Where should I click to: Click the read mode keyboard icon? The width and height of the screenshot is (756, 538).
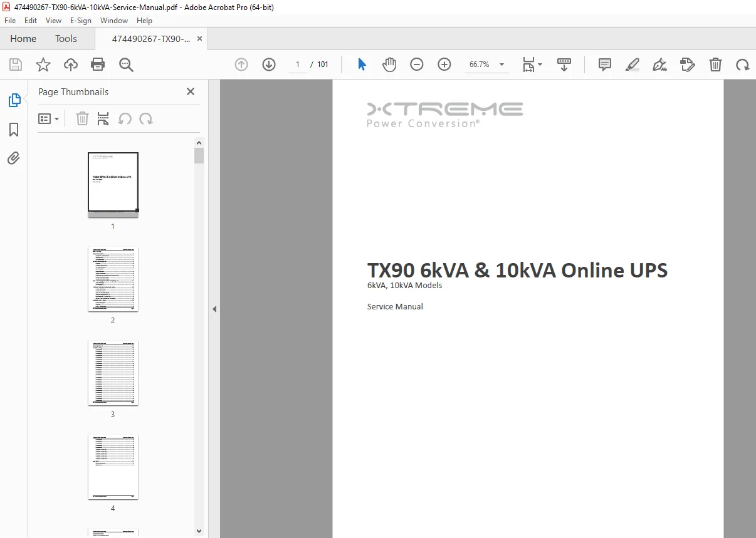564,65
